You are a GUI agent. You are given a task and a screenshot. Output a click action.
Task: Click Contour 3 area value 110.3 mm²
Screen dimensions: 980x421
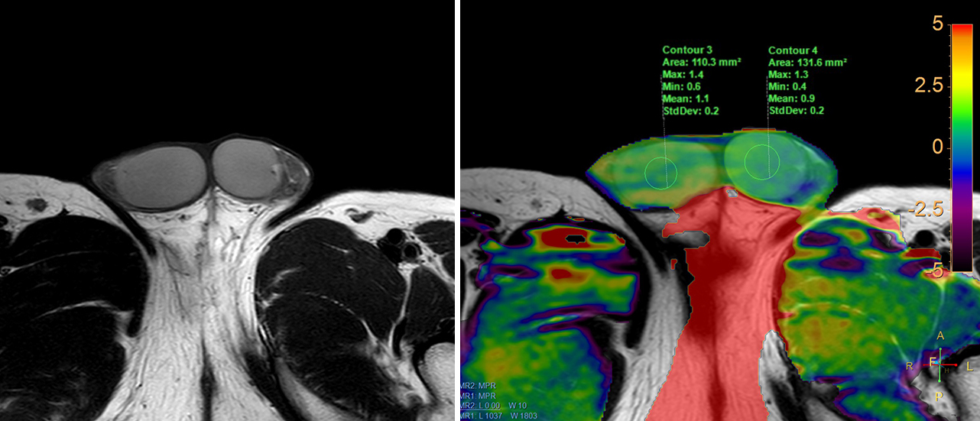click(701, 62)
